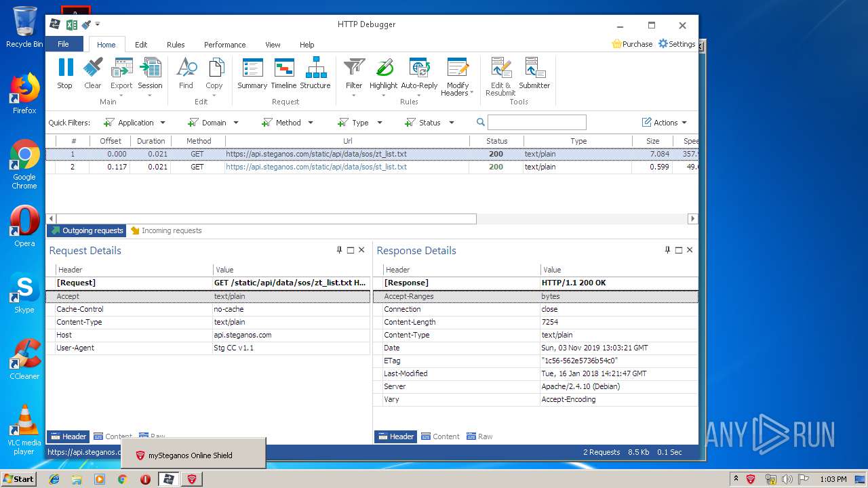Open the Settings button

point(677,44)
